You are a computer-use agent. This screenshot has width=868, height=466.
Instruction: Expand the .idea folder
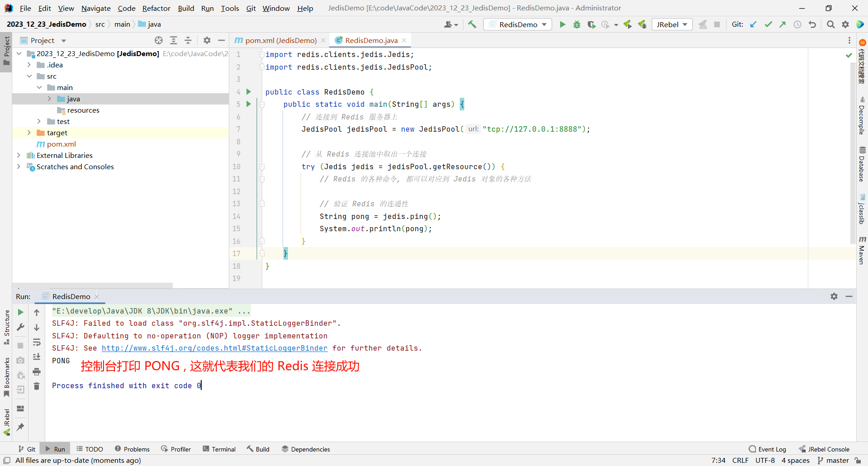pos(29,65)
